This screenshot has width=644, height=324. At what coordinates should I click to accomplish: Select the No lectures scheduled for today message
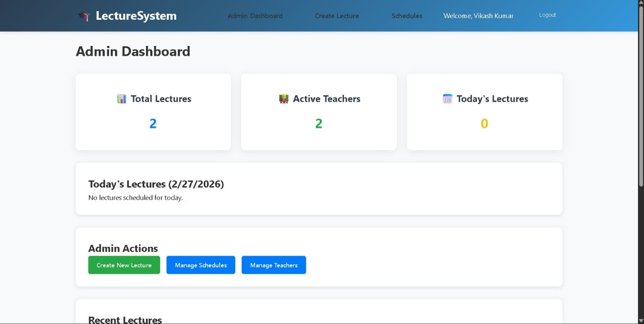tap(135, 198)
